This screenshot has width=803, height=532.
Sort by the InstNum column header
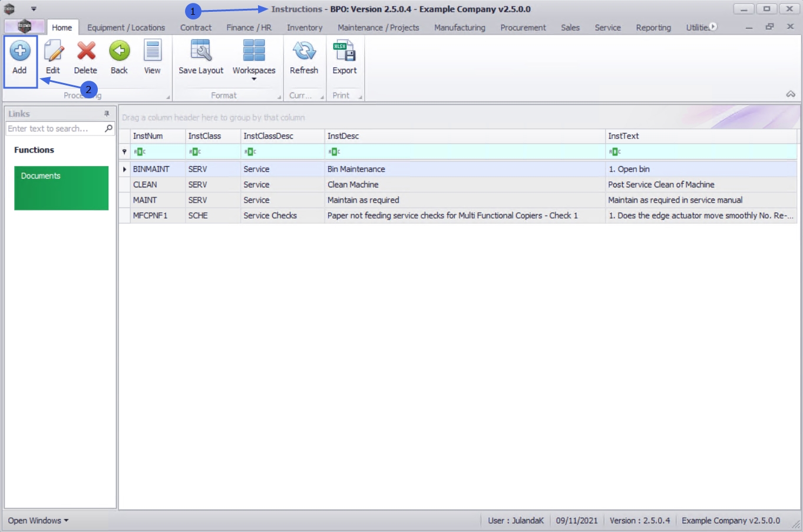pos(158,136)
